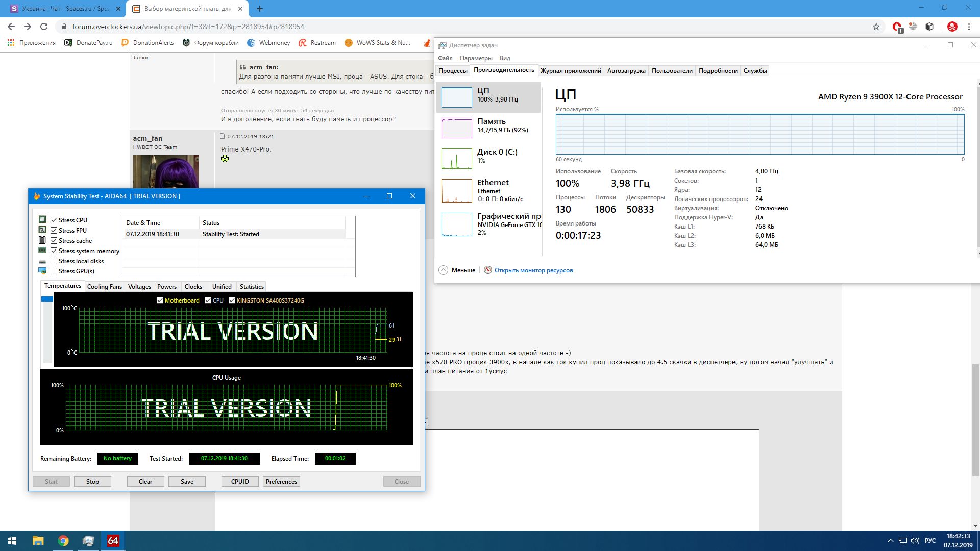The width and height of the screenshot is (980, 551).
Task: Open Task Manager Файл menu
Action: 445,58
